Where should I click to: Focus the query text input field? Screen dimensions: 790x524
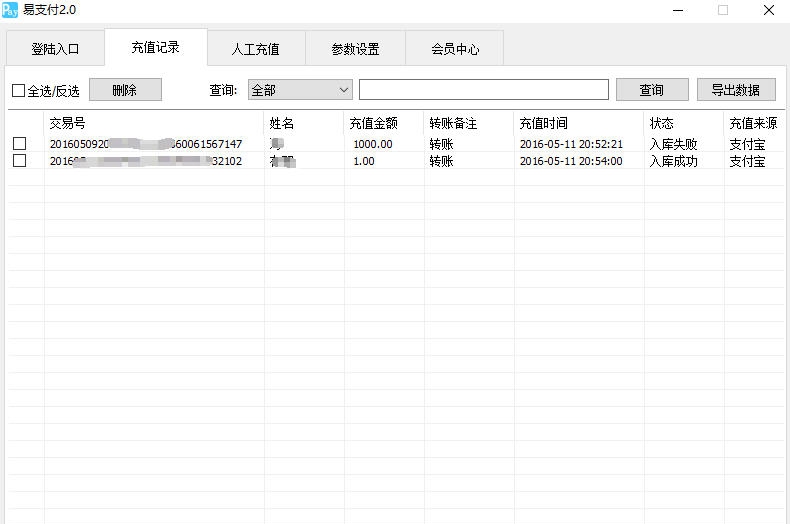click(484, 90)
